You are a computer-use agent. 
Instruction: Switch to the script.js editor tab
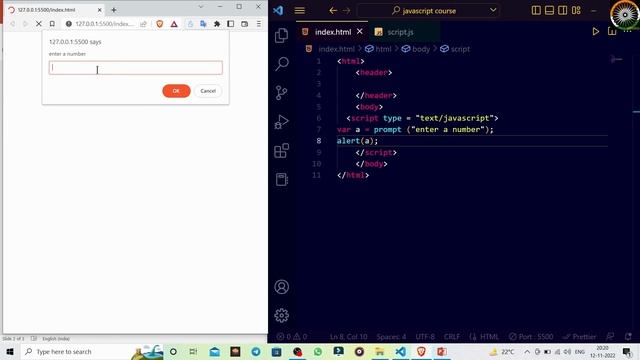[x=400, y=32]
